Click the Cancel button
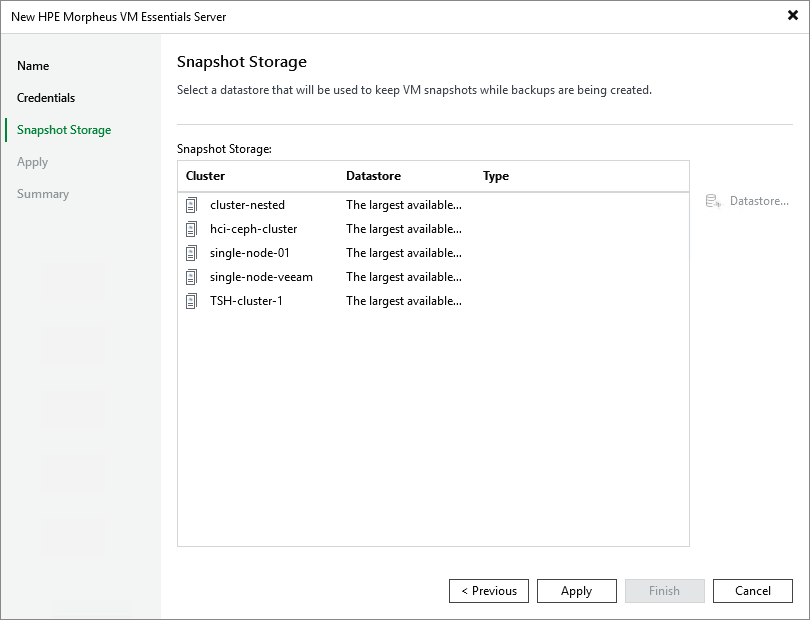This screenshot has width=810, height=620. (753, 590)
